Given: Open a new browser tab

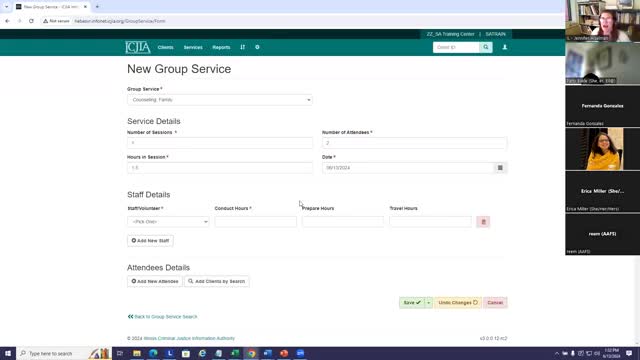Looking at the screenshot, I should click(x=97, y=7).
